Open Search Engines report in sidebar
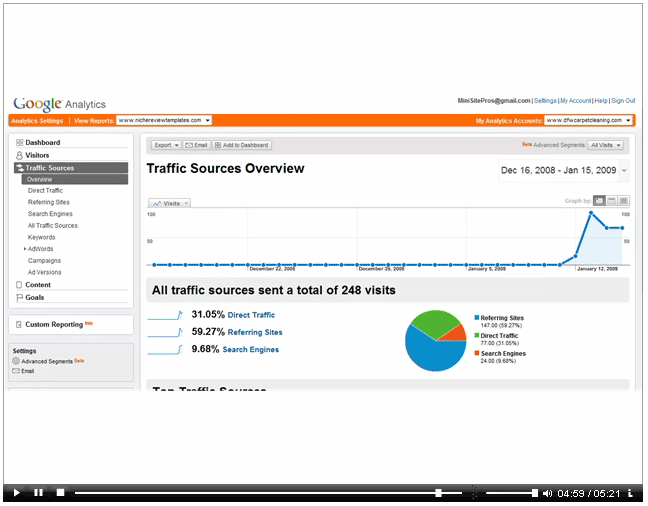Screen dimensions: 648x506 [x=50, y=214]
